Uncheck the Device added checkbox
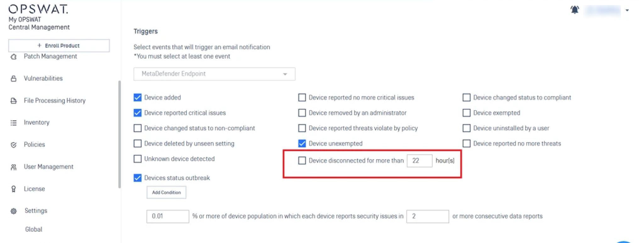This screenshot has width=644, height=243. coord(137,98)
